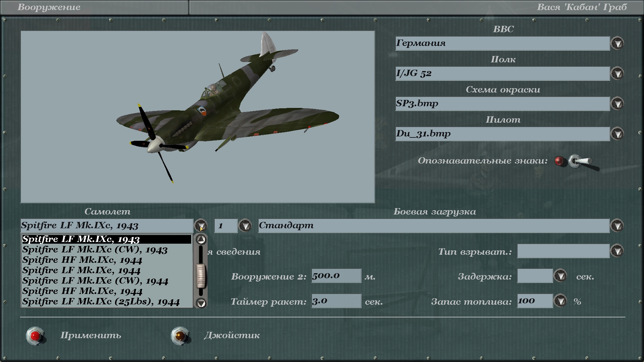Click the red Применить apply button
This screenshot has height=362, width=644.
(35, 336)
